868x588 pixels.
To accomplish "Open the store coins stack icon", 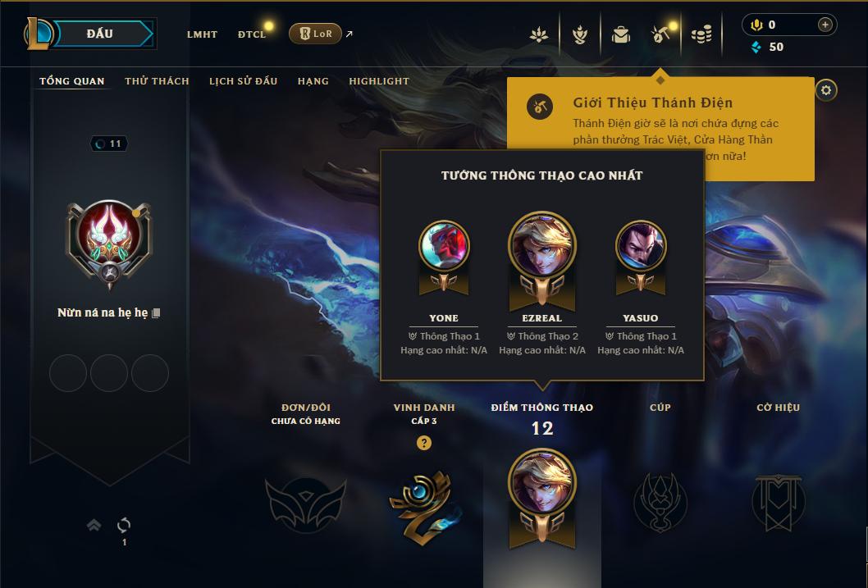I will coord(701,34).
